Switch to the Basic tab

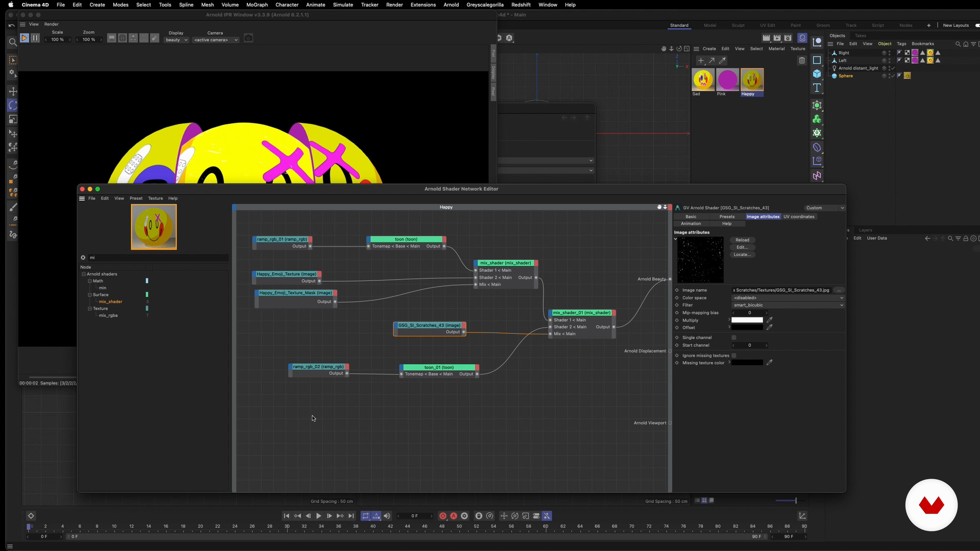691,217
